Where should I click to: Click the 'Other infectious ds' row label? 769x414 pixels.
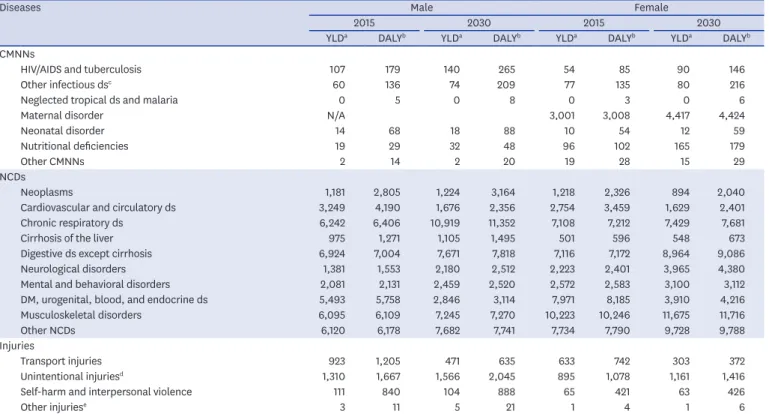pyautogui.click(x=66, y=85)
